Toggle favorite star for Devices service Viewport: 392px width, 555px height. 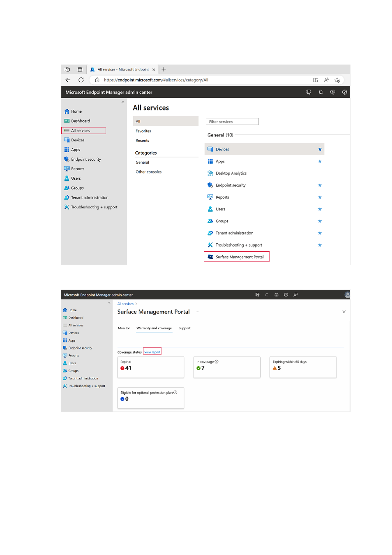click(320, 149)
